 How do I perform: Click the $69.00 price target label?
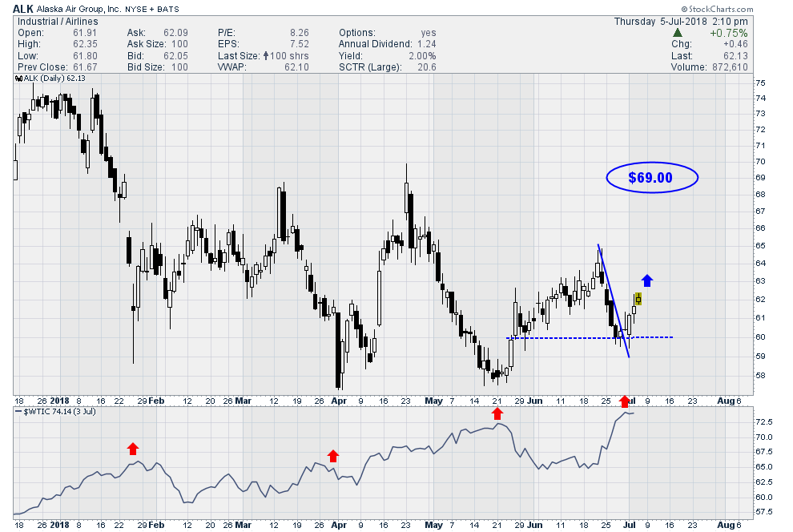(x=650, y=178)
